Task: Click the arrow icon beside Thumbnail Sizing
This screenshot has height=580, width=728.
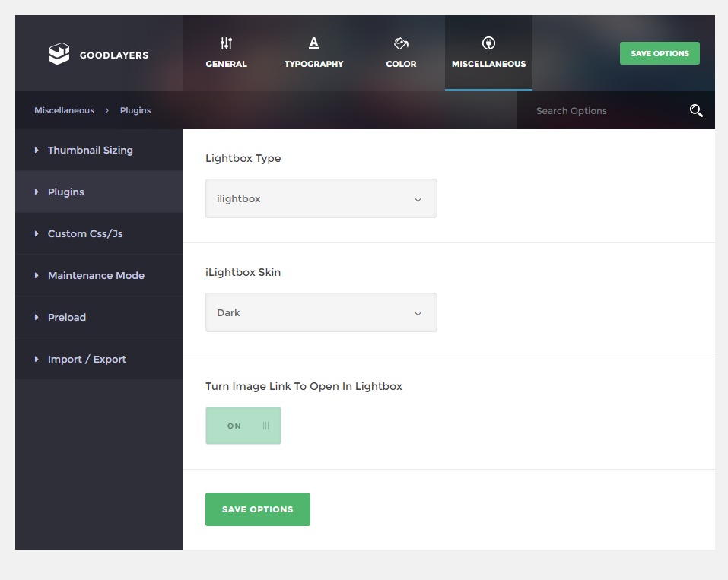Action: click(x=37, y=150)
